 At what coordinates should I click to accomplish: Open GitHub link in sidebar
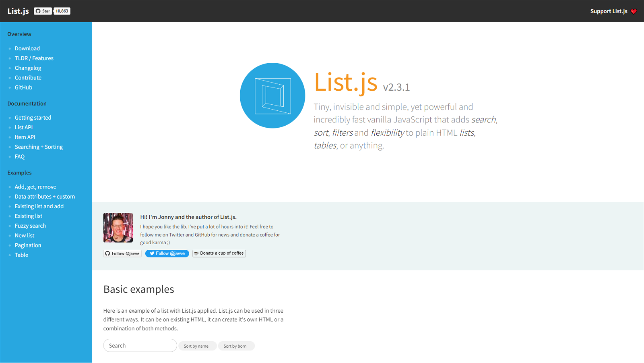[23, 87]
